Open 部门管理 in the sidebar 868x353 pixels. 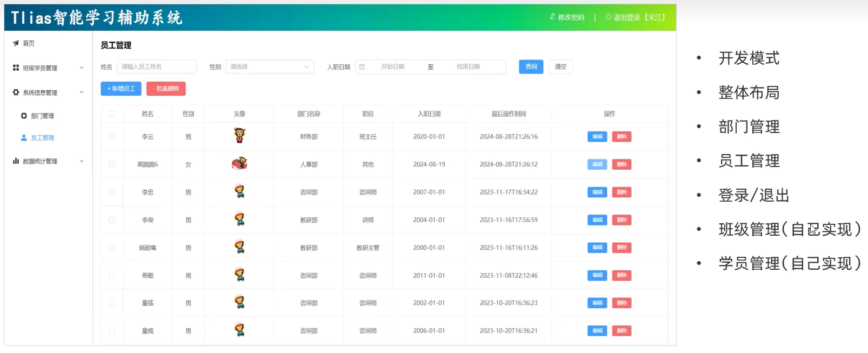click(x=42, y=116)
